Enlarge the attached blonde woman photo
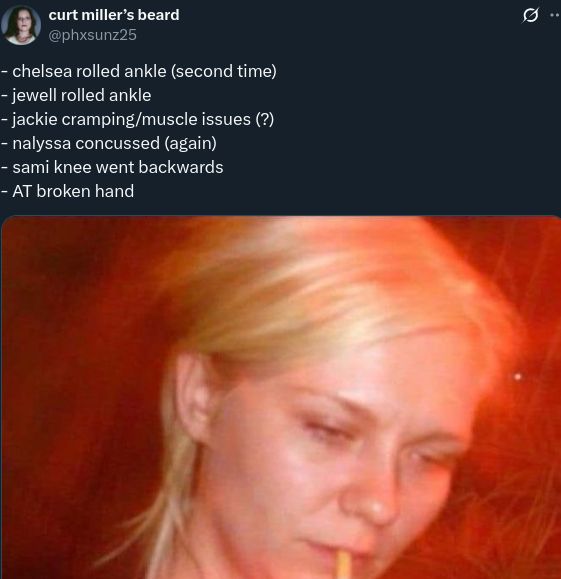This screenshot has height=579, width=561. coord(281,397)
